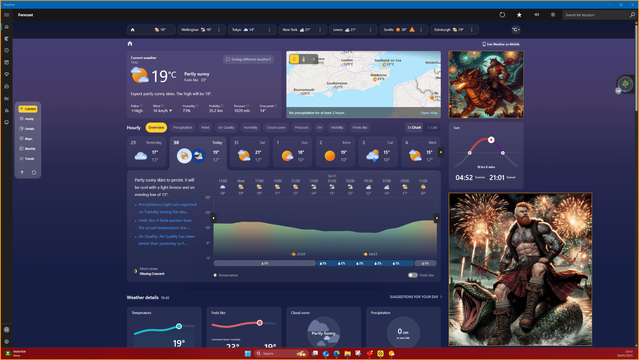The height and width of the screenshot is (360, 639).
Task: Open File Explorer from the taskbar
Action: pyautogui.click(x=347, y=353)
